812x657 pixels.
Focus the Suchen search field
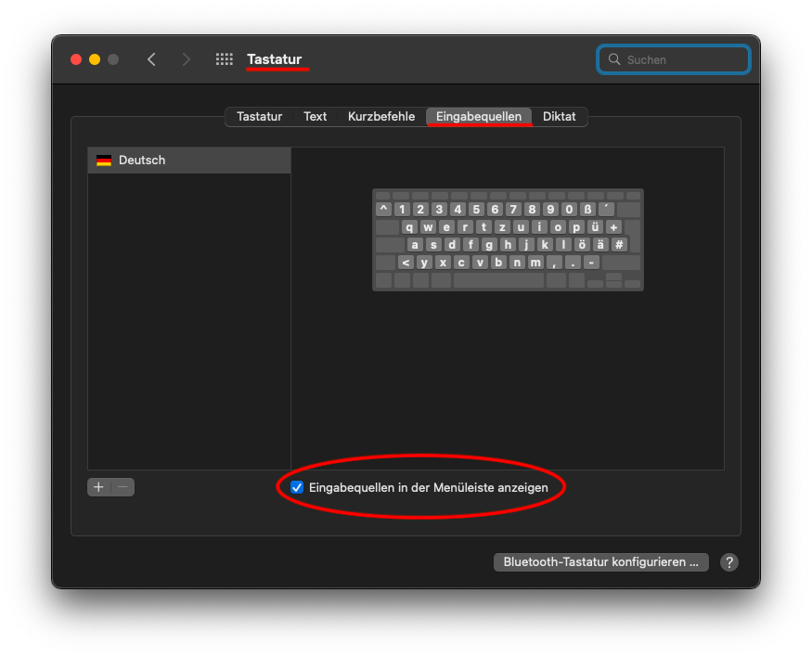[673, 59]
